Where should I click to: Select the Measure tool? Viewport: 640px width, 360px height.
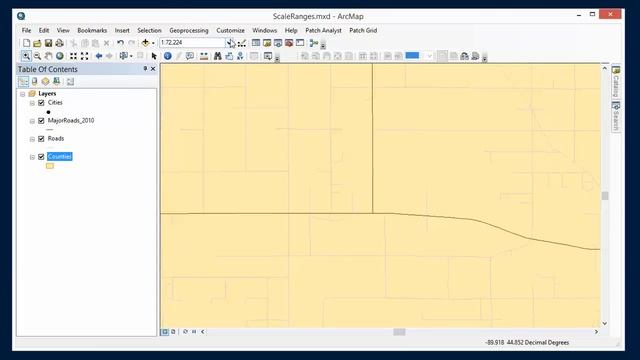pos(204,56)
